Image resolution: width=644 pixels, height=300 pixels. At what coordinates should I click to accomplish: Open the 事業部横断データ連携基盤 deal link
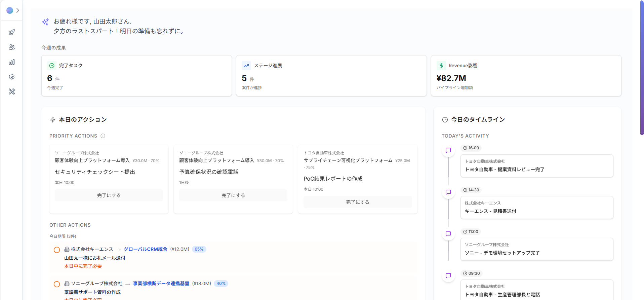(161, 284)
